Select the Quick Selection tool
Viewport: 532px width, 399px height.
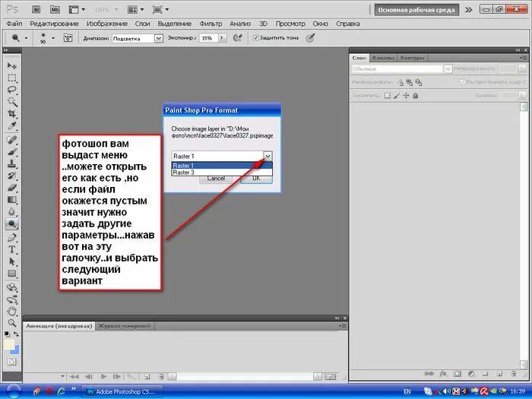click(12, 102)
